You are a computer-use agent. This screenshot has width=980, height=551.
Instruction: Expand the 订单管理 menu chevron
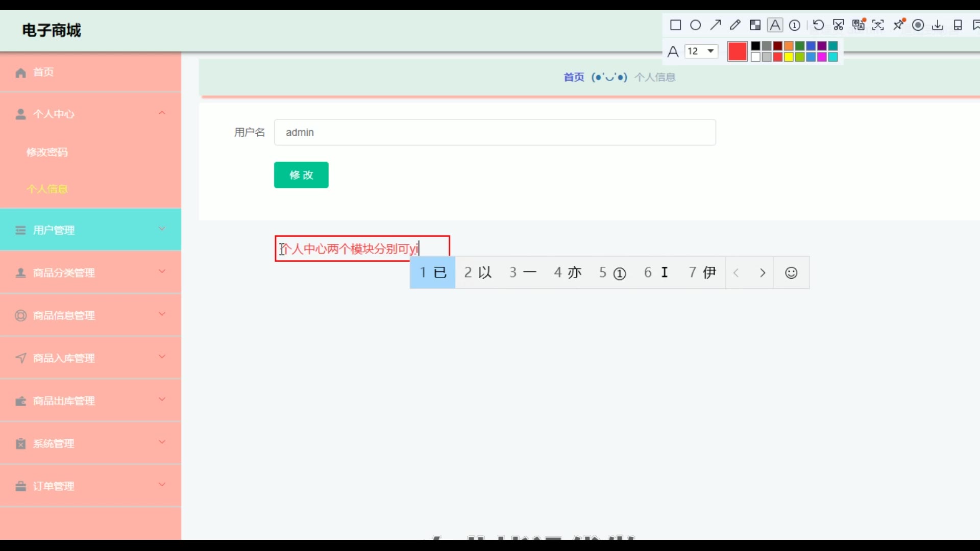162,485
